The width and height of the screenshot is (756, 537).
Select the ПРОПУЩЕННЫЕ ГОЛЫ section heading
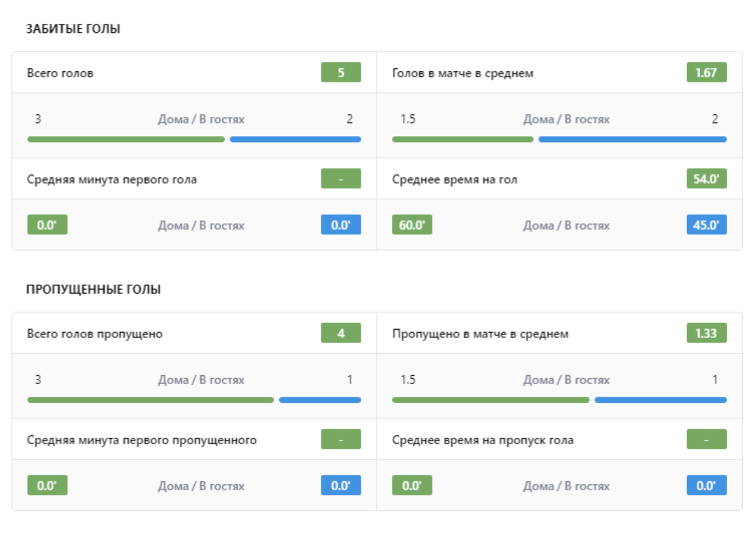pyautogui.click(x=93, y=289)
